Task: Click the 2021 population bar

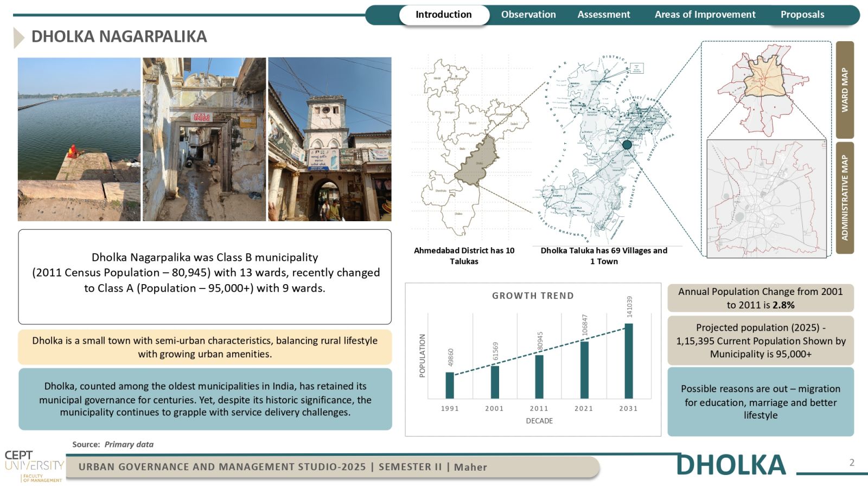Action: pos(584,370)
